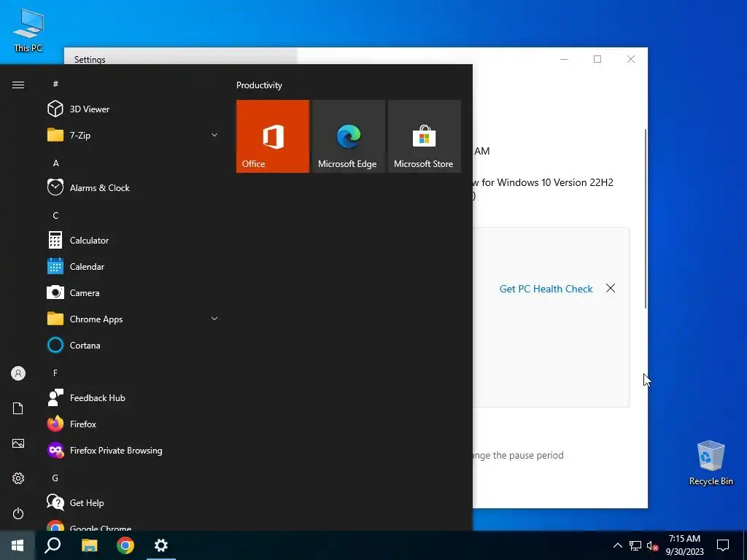Launch Google Chrome from the app list
Image resolution: width=747 pixels, height=560 pixels.
click(x=133, y=525)
